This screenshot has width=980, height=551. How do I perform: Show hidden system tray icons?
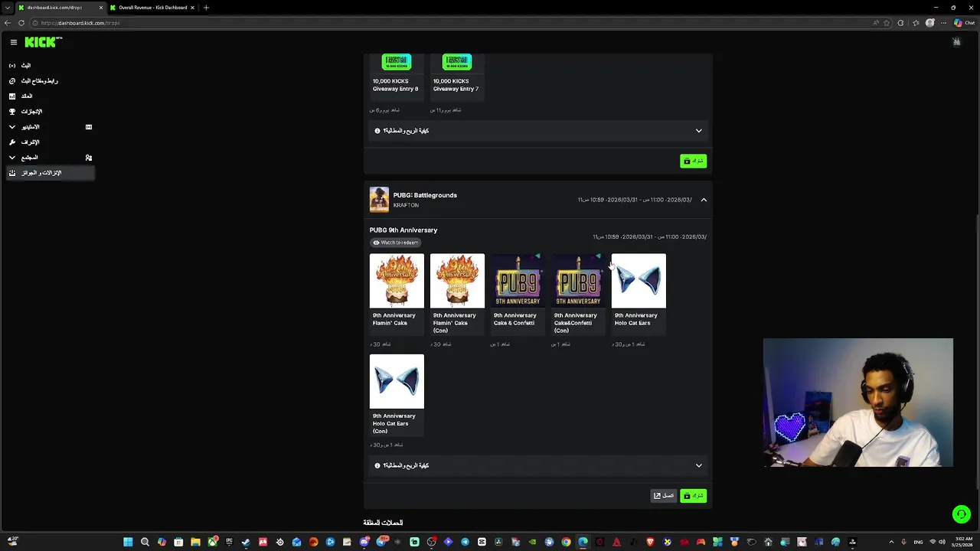(x=891, y=542)
